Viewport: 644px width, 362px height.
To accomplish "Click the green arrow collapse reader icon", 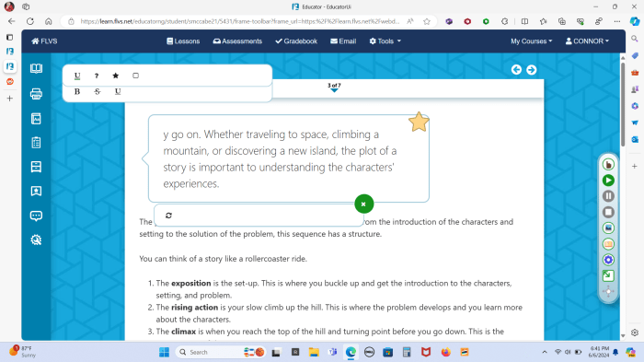I will click(x=608, y=275).
